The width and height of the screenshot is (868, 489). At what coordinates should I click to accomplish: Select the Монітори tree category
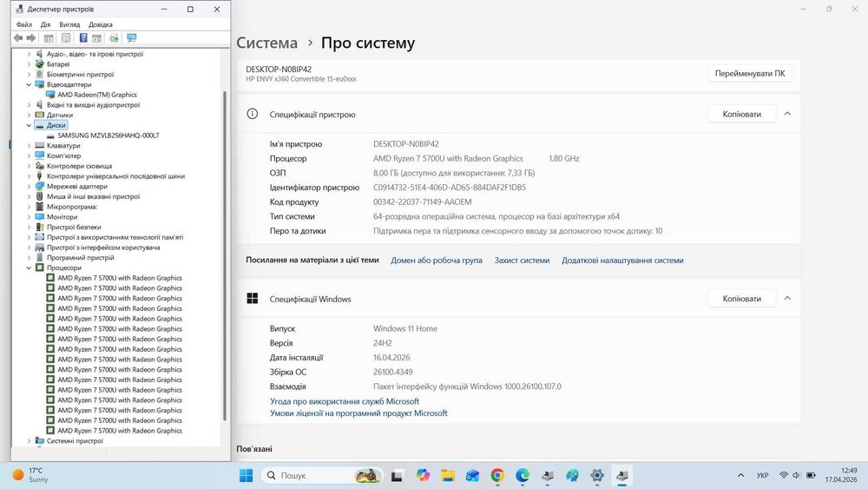(x=62, y=216)
